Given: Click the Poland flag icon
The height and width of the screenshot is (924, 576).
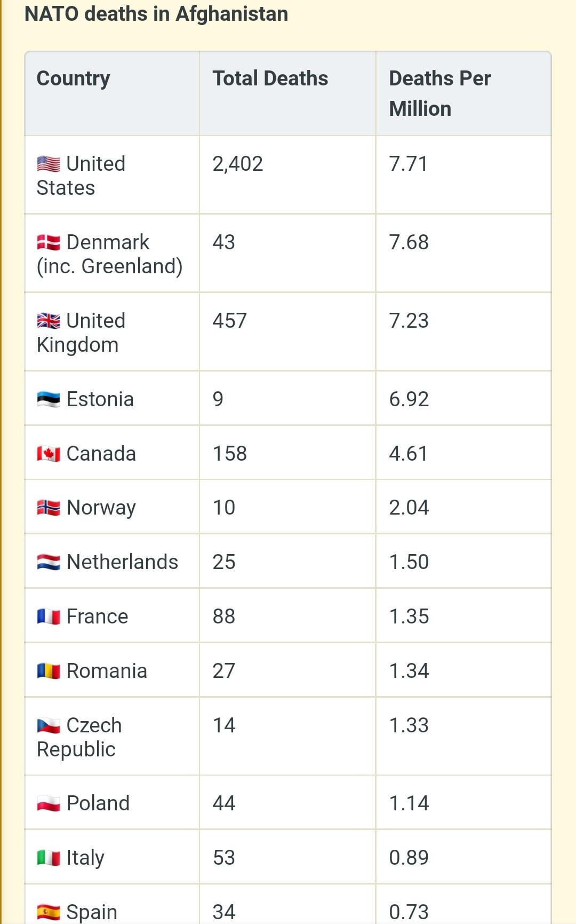Looking at the screenshot, I should [x=49, y=803].
